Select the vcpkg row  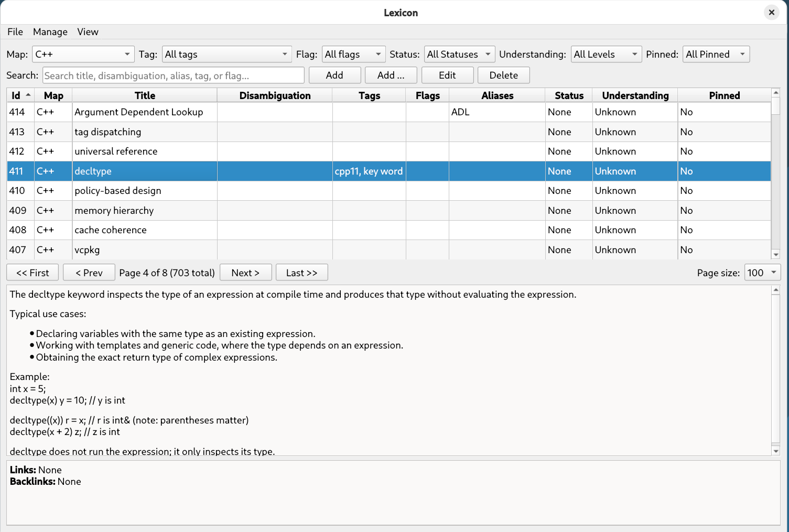(x=388, y=250)
